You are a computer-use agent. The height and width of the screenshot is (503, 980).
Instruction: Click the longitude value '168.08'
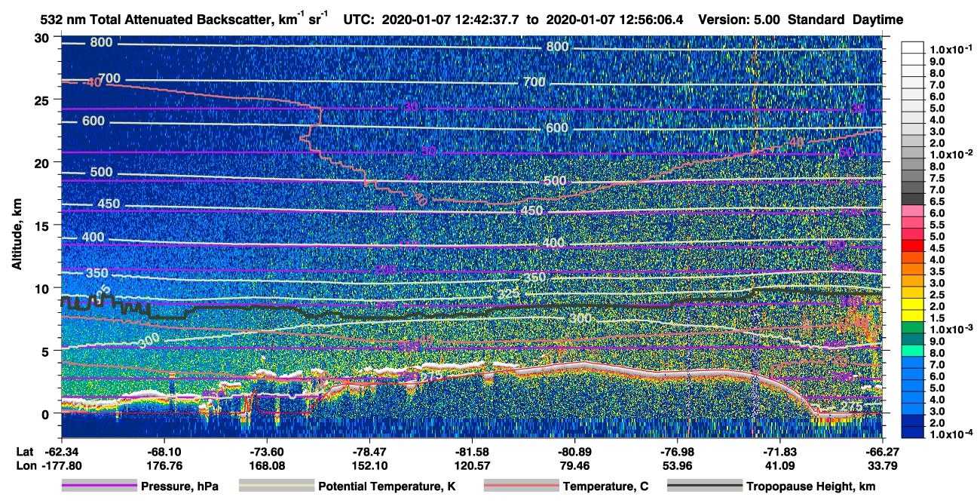[x=266, y=466]
